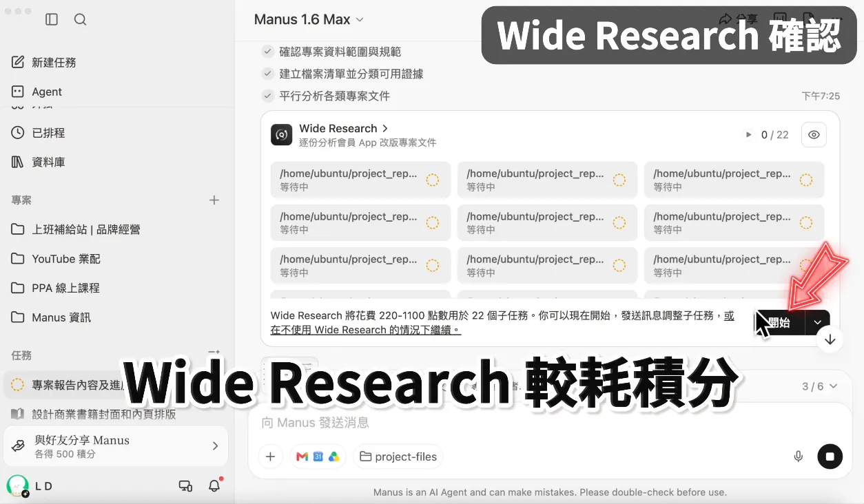The height and width of the screenshot is (504, 864).
Task: Click the project-files folder chip
Action: 398,456
